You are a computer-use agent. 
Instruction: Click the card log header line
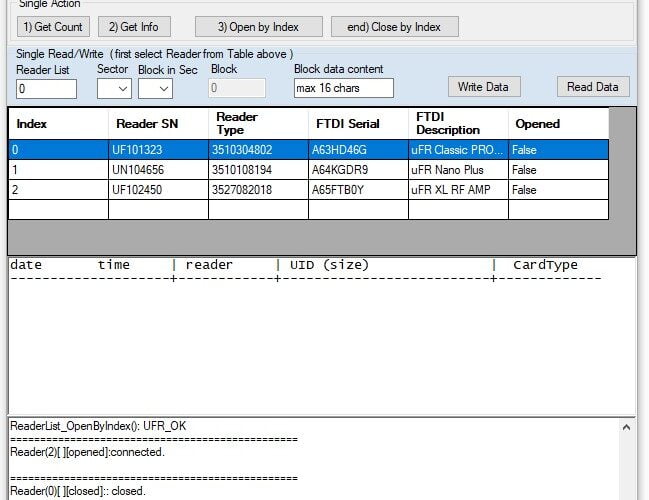(294, 265)
